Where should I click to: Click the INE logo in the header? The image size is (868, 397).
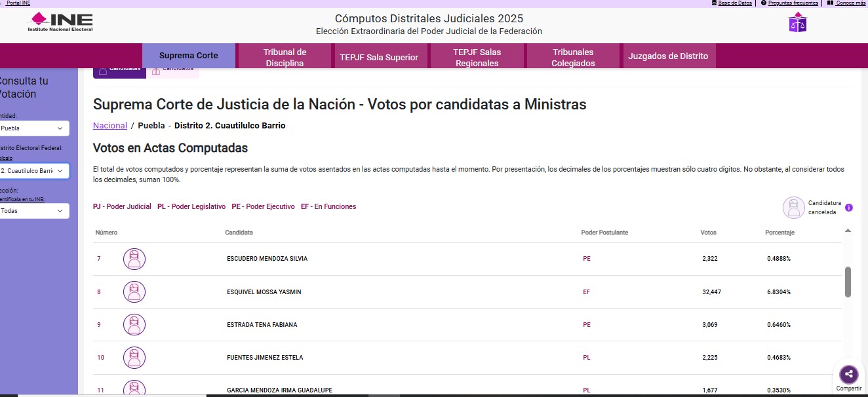(60, 22)
